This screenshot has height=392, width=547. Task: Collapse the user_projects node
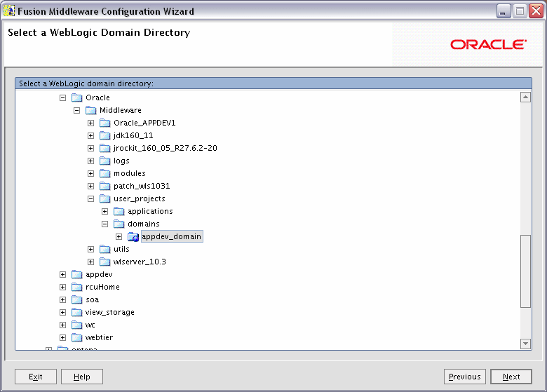(x=90, y=198)
